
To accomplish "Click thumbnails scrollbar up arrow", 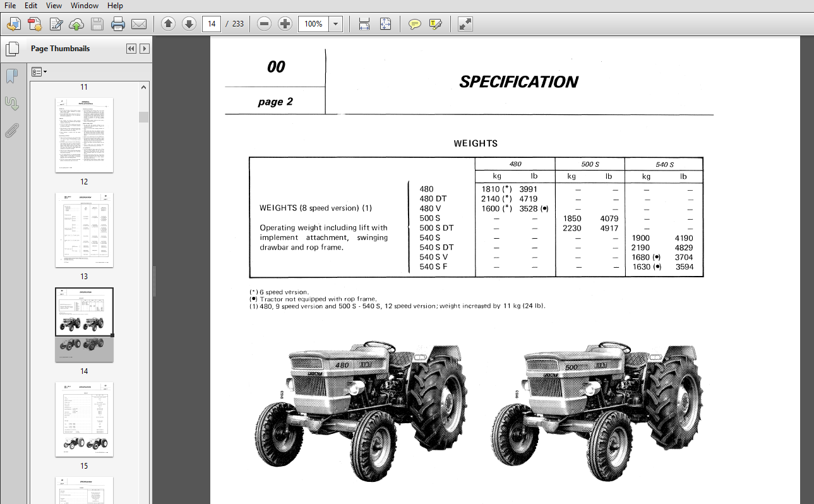I will pos(144,87).
